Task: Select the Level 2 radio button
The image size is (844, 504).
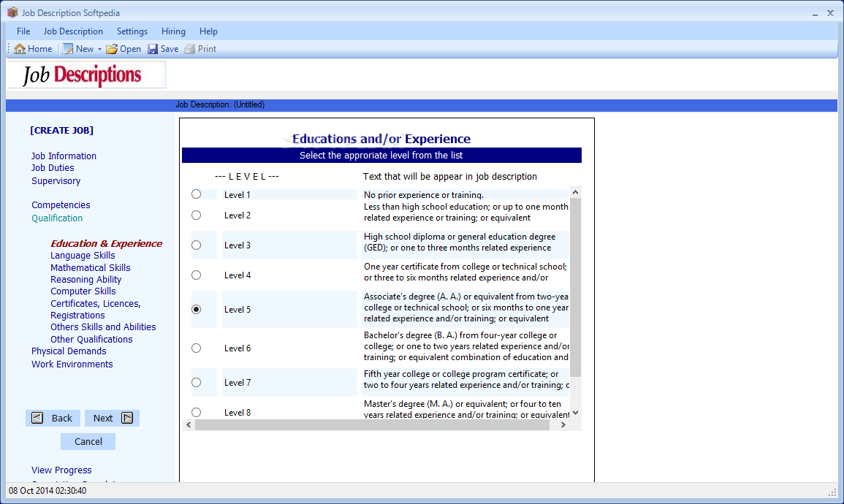Action: tap(197, 215)
